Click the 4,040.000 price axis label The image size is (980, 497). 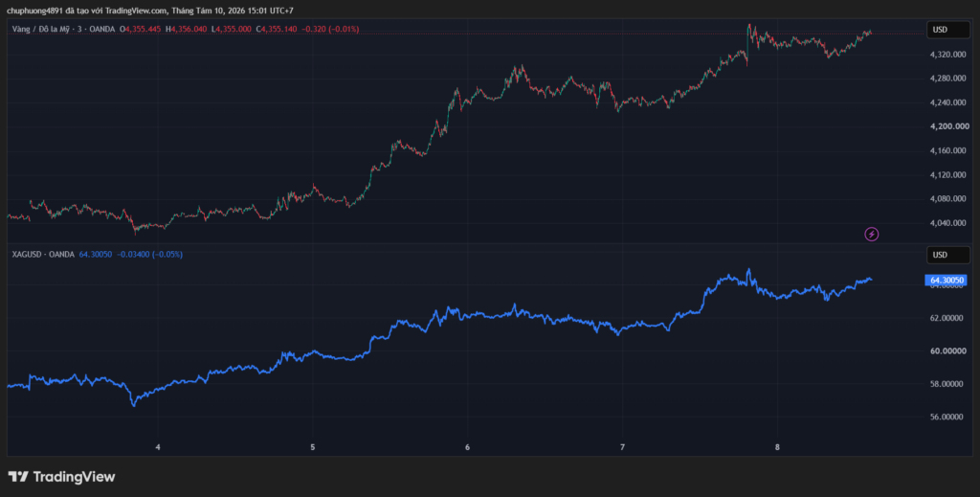(x=948, y=223)
